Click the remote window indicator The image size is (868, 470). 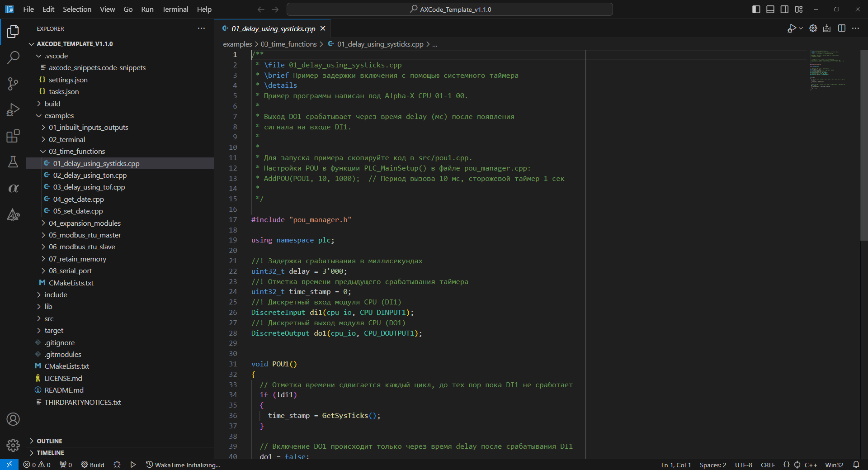click(x=9, y=465)
